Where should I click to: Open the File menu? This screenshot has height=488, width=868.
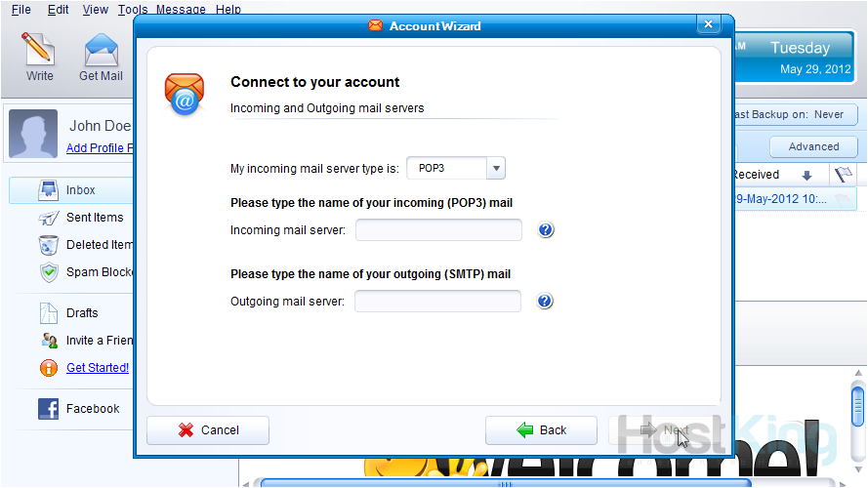(21, 10)
